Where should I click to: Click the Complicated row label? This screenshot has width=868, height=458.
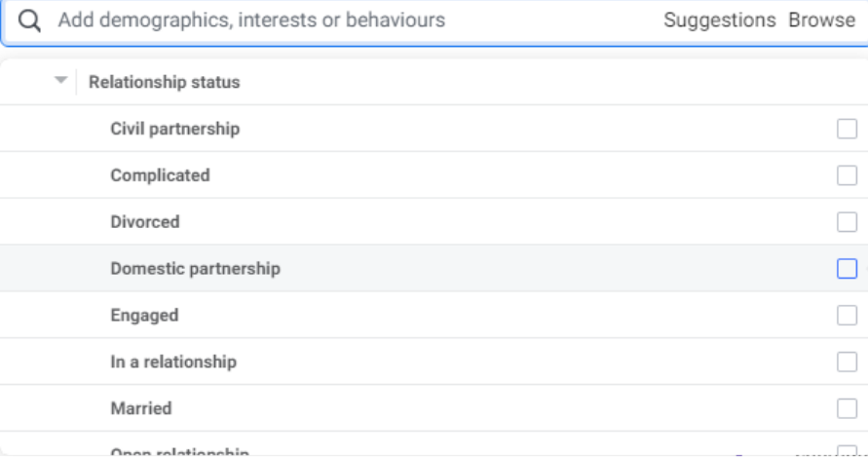(x=160, y=175)
